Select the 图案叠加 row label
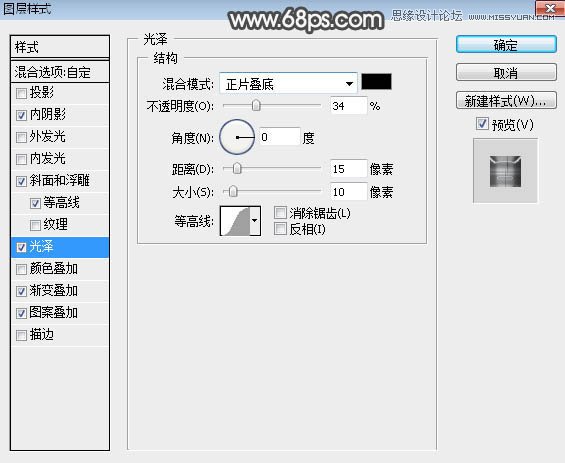The image size is (565, 463). point(54,313)
